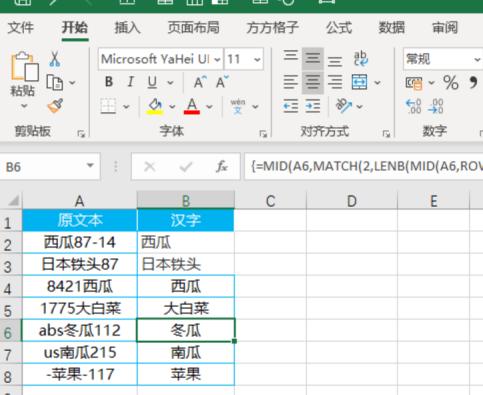Open the 字体 dialog launcher
Image resolution: width=483 pixels, height=395 pixels.
(263, 134)
